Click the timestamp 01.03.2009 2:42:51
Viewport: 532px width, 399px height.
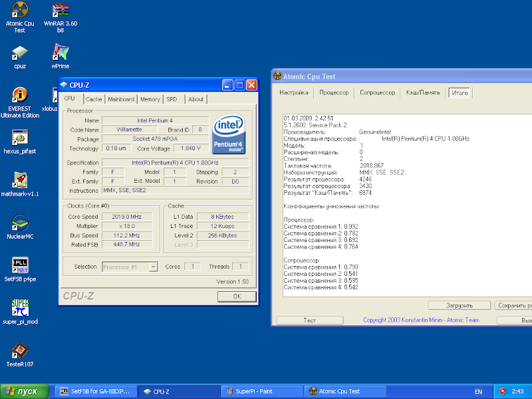(309, 118)
